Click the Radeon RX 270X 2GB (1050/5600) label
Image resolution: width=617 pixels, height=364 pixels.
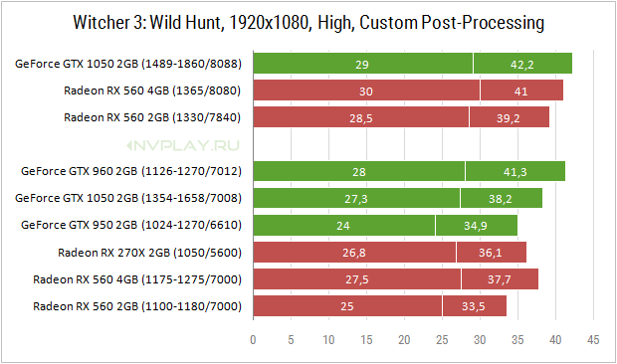[149, 253]
